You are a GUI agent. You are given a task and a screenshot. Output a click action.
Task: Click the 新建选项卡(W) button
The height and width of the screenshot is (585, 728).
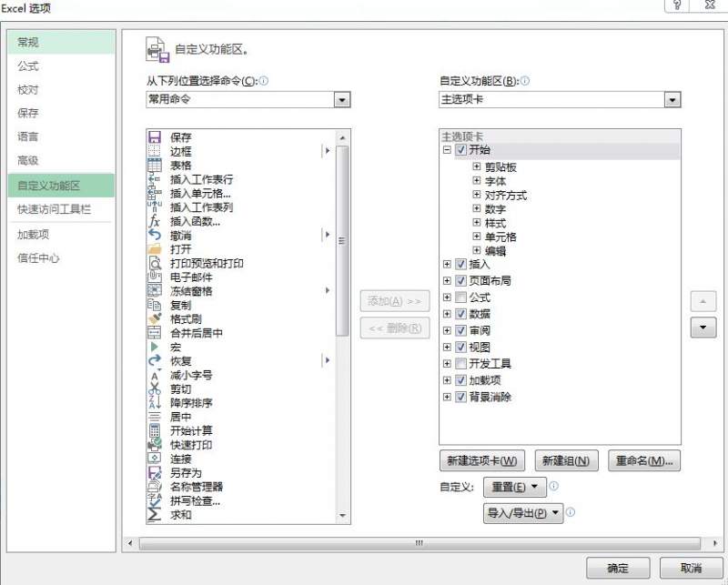coord(482,460)
